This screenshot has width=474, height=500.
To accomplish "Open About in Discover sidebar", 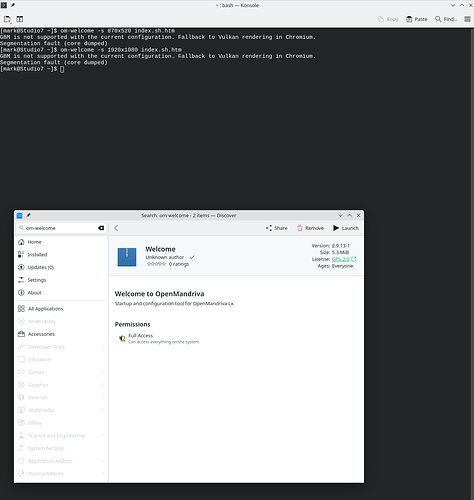I will [x=62, y=293].
